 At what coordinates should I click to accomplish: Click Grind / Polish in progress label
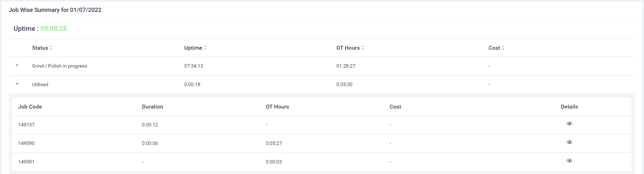(59, 66)
